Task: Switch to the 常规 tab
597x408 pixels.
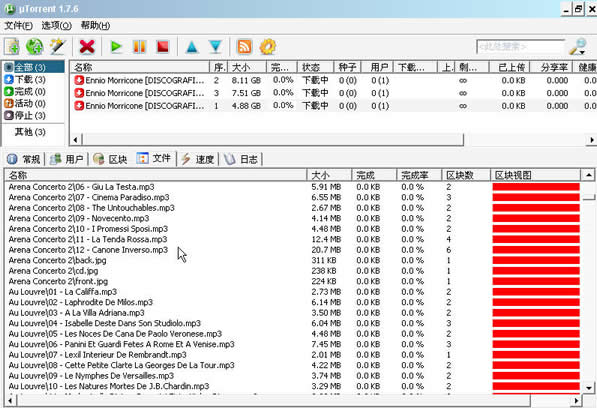Action: tap(24, 159)
